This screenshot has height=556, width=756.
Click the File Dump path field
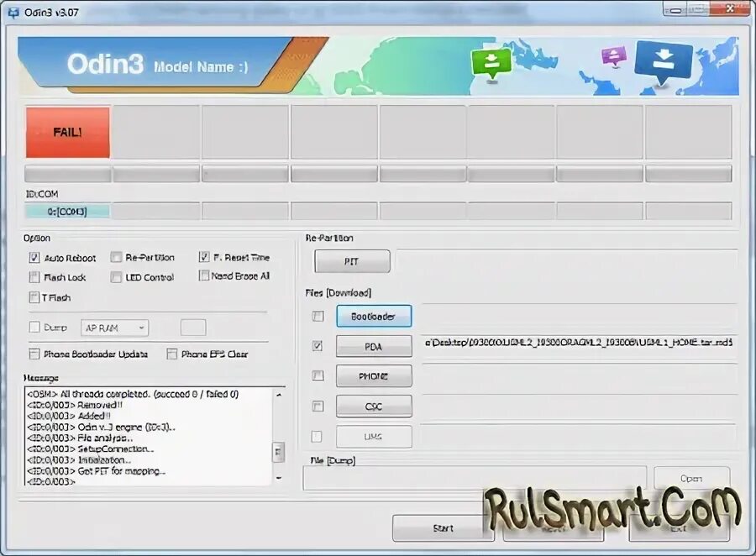click(x=475, y=478)
